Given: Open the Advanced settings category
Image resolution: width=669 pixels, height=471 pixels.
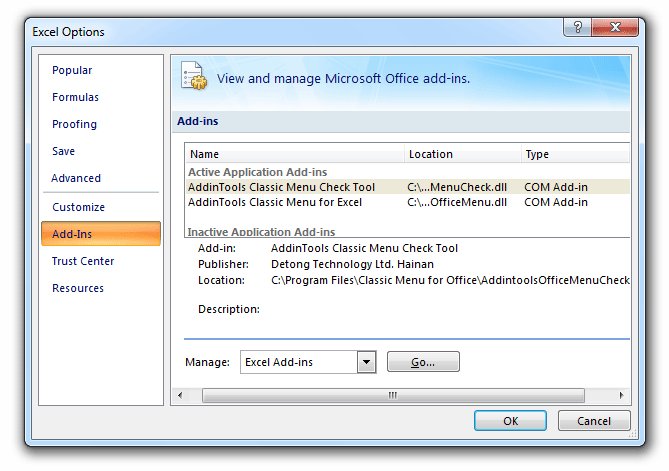Looking at the screenshot, I should (x=76, y=178).
